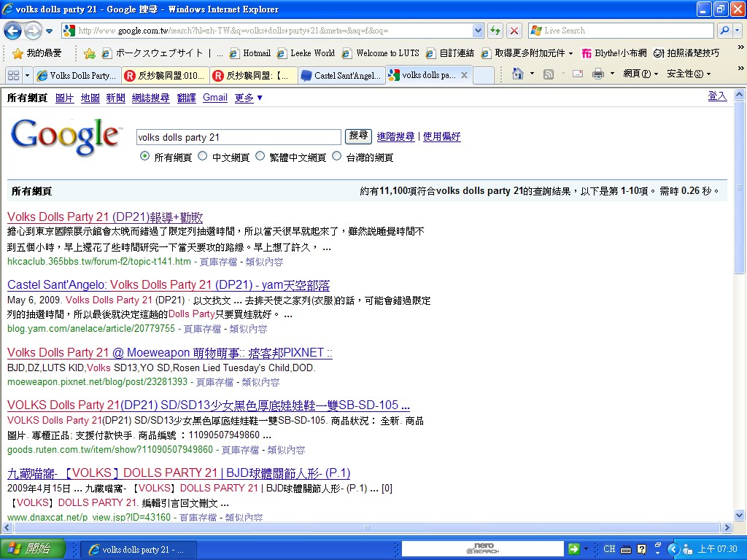This screenshot has width=747, height=560.
Task: Open the 拍照清楚技巧 favorites link
Action: pyautogui.click(x=686, y=53)
